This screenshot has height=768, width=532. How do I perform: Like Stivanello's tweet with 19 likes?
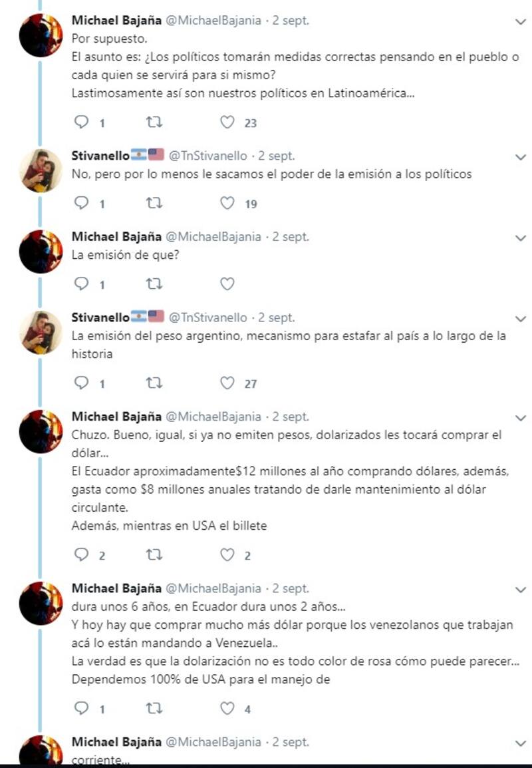(227, 204)
